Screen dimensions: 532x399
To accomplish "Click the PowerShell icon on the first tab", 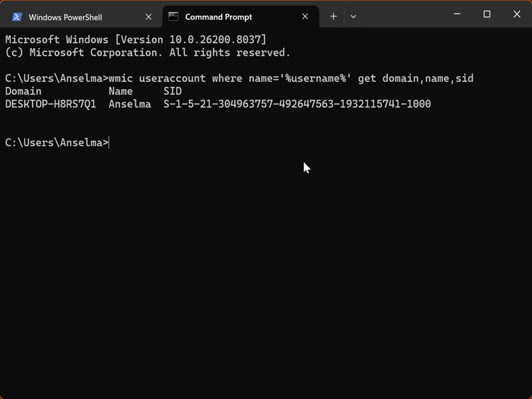I will [x=17, y=17].
